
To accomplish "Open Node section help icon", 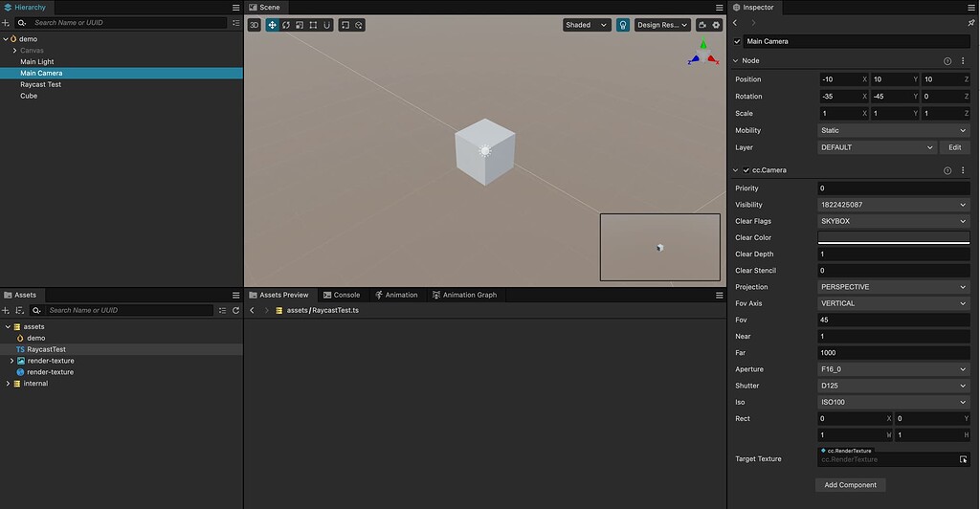I will [x=947, y=61].
